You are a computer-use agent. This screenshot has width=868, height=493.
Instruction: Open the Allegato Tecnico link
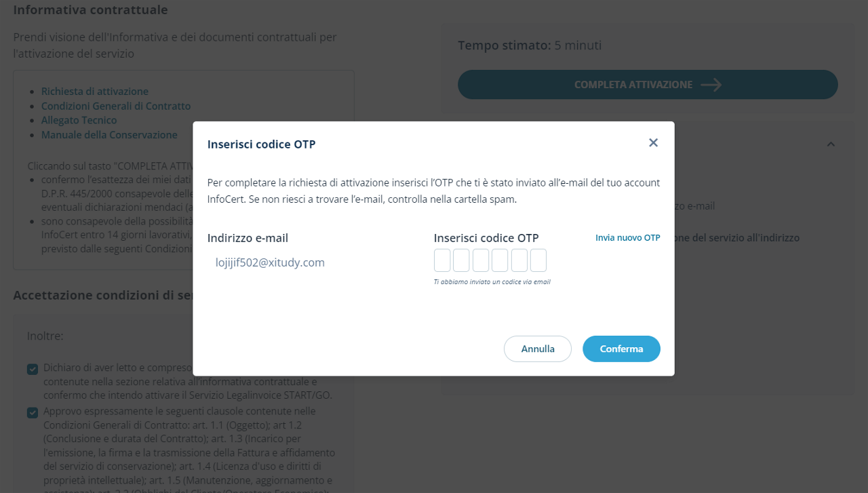79,121
